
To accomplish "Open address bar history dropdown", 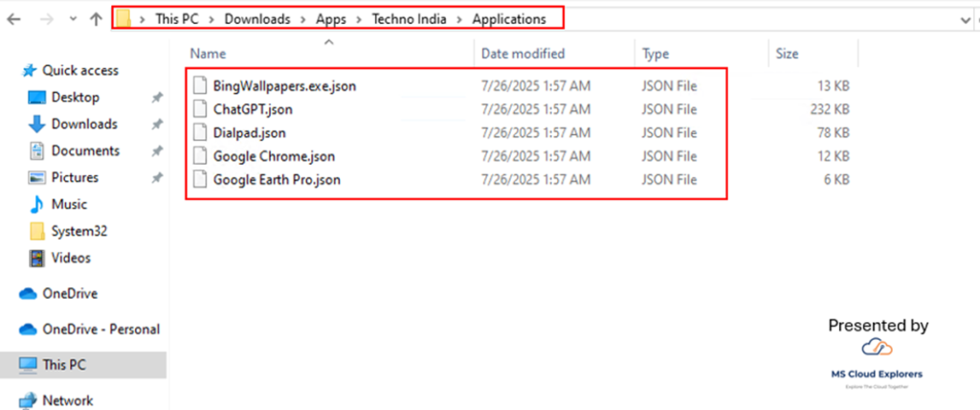I will point(965,19).
